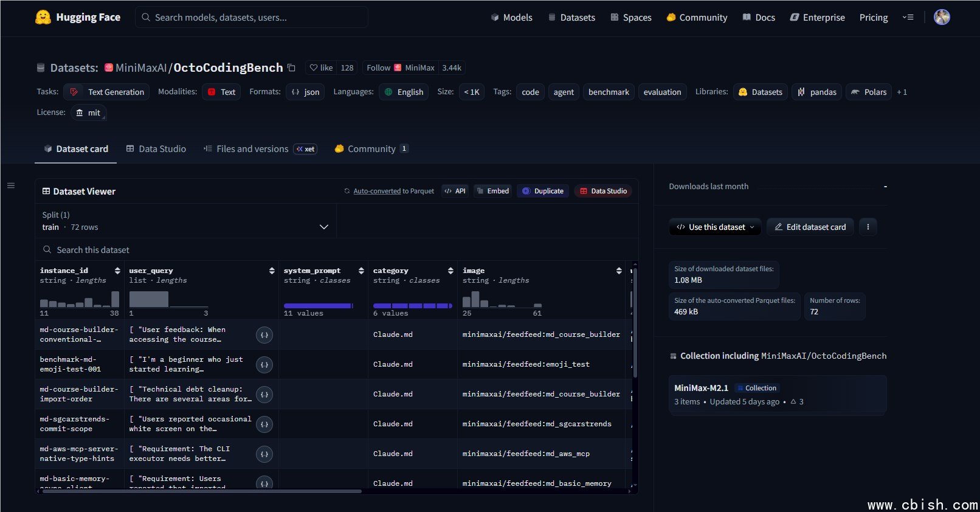Sort the category column

click(x=450, y=271)
